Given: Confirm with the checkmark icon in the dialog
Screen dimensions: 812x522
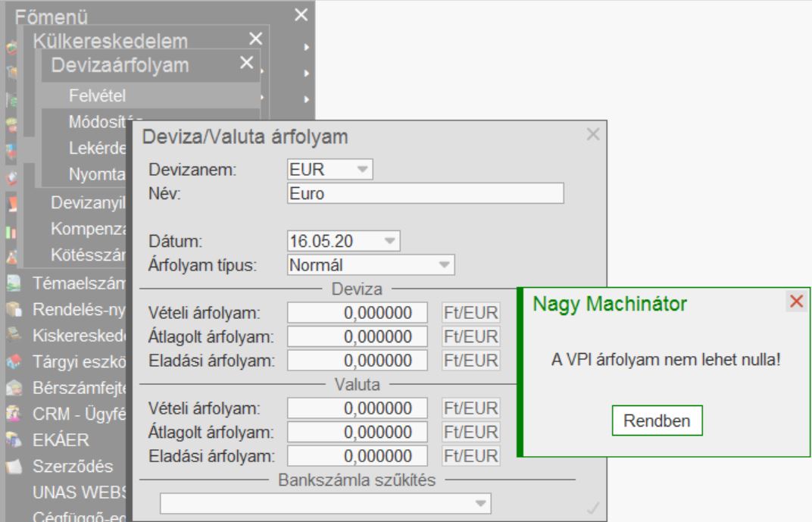Looking at the screenshot, I should pos(593,508).
